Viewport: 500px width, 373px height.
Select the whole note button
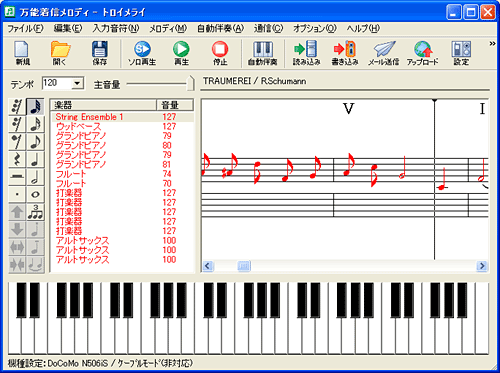point(35,194)
